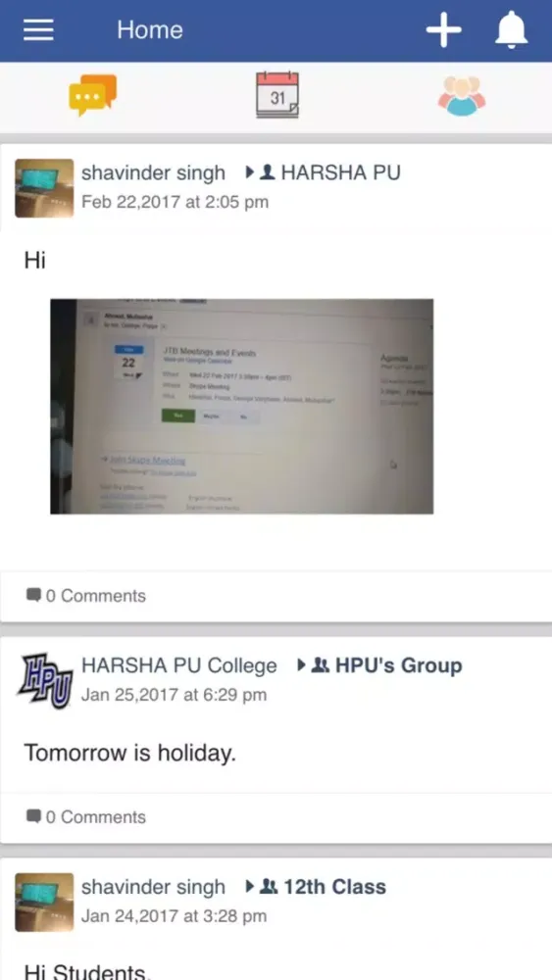The image size is (552, 980).
Task: View shavinder singh's avatar on Feb 22 post
Action: [x=44, y=188]
